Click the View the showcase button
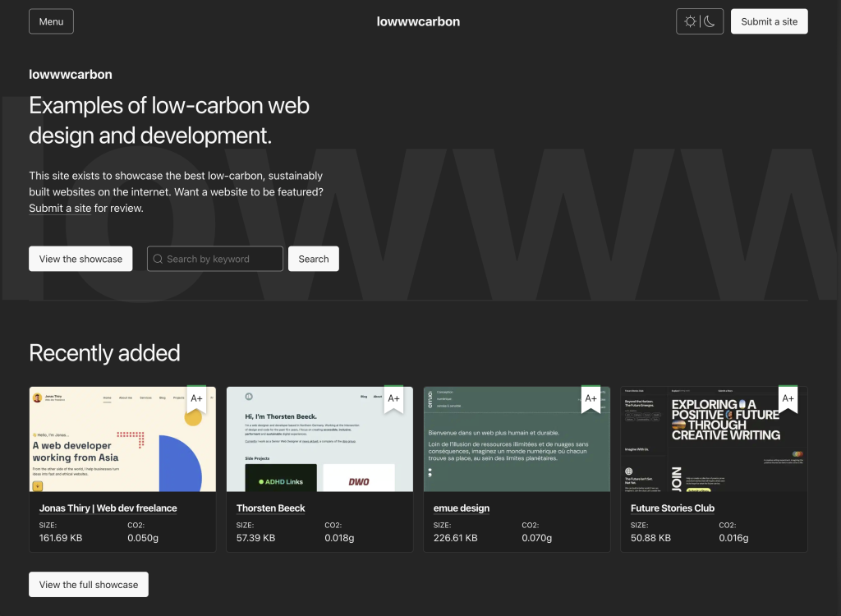 point(80,259)
